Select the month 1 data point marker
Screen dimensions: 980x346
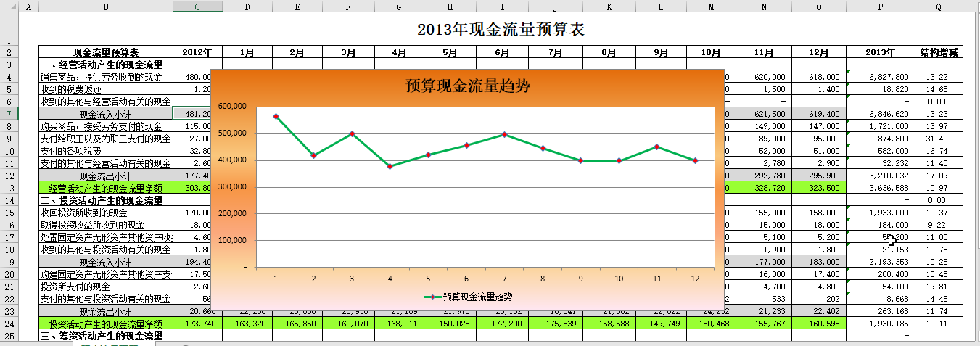(276, 116)
